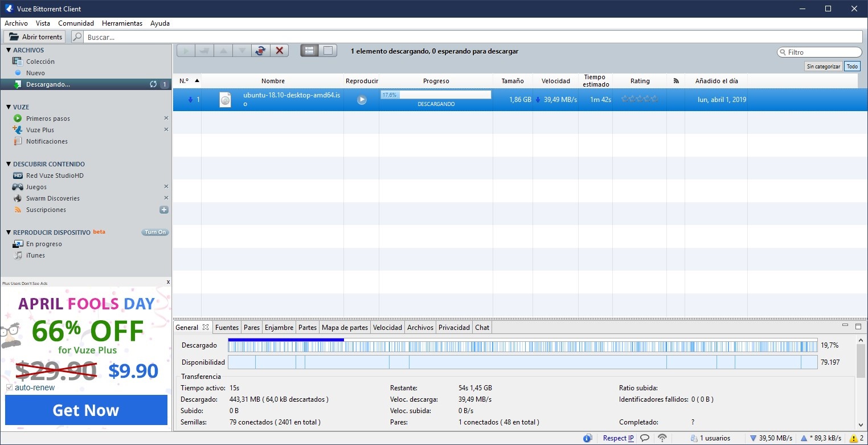Click the refresh spinner on Descargando row
The image size is (868, 445).
153,84
